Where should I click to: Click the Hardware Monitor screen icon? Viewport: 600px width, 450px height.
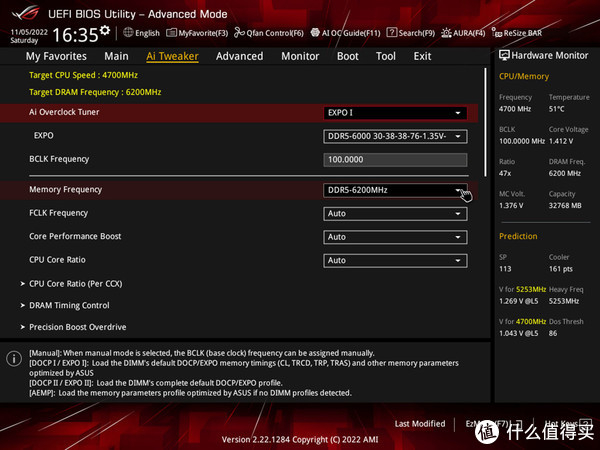click(x=504, y=55)
